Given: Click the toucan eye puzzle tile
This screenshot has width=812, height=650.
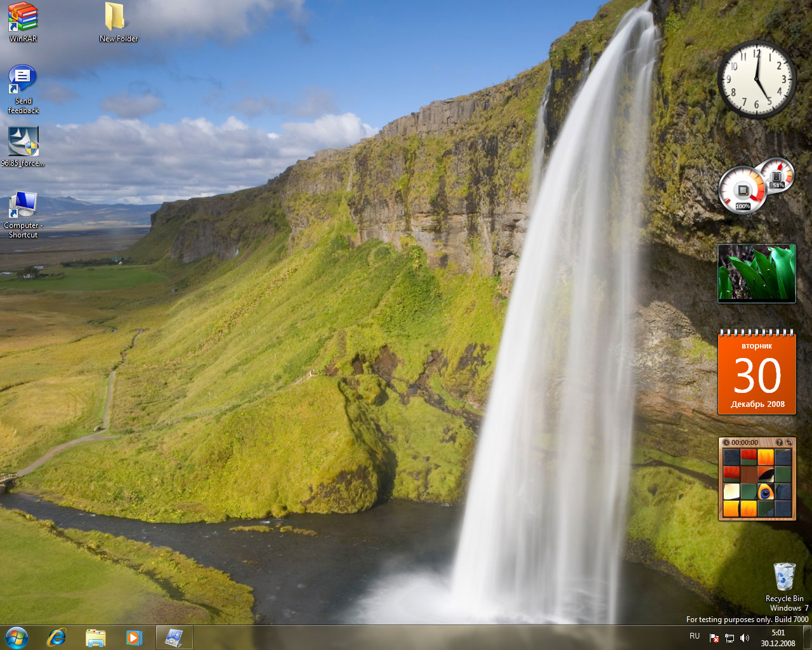Looking at the screenshot, I should click(x=766, y=491).
